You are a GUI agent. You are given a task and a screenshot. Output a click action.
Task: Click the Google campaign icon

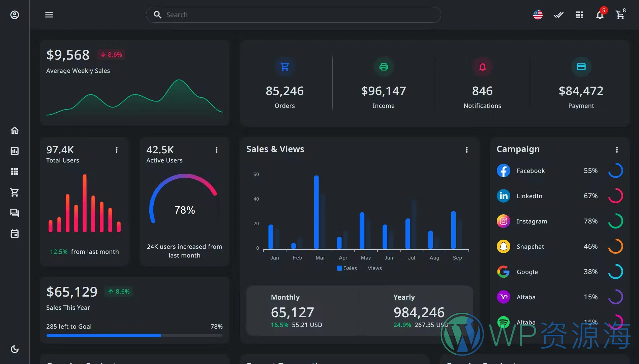coord(504,272)
